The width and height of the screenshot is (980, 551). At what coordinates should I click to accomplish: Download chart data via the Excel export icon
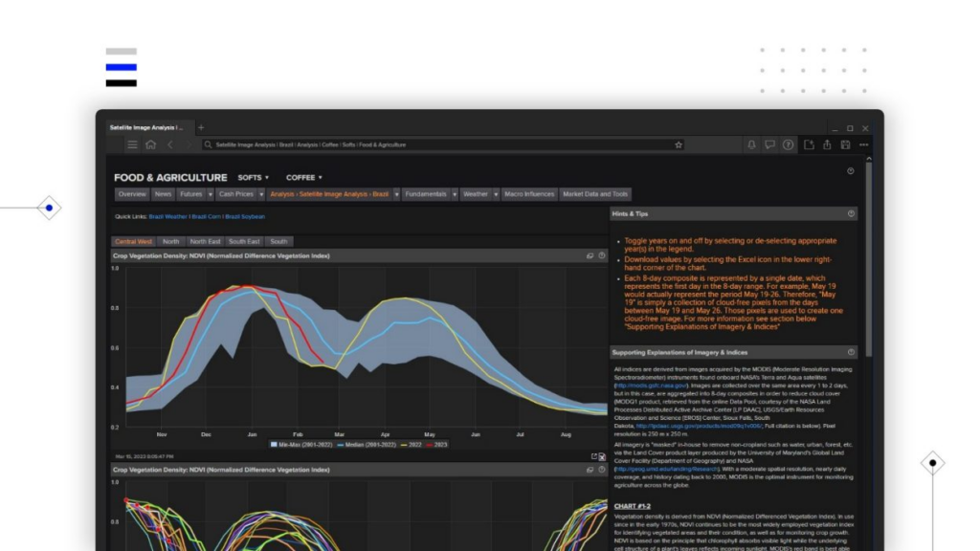click(x=601, y=456)
